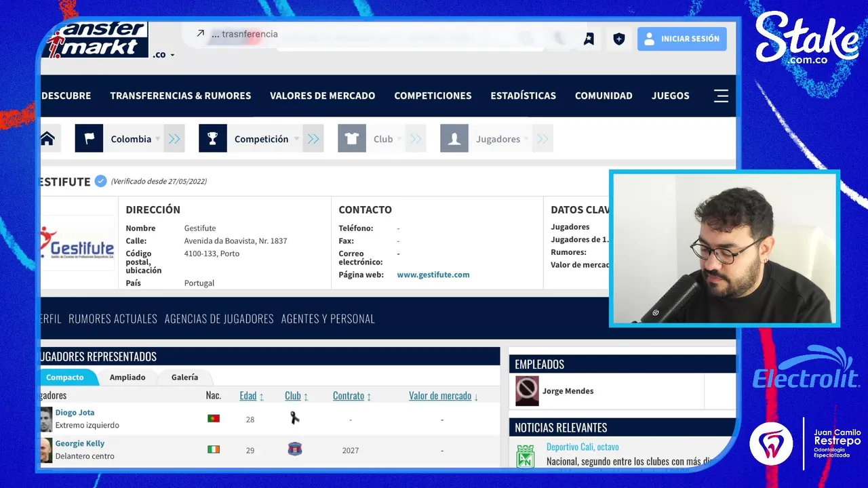Click the double arrow after Club
The height and width of the screenshot is (488, 868).
coord(416,138)
